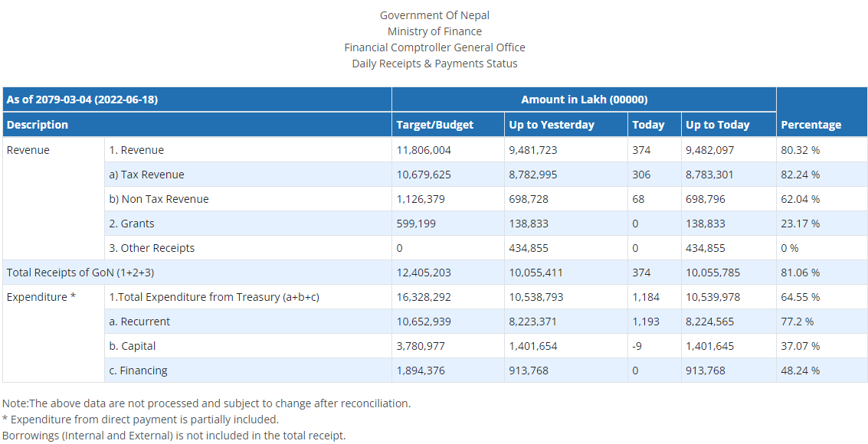Click the 'Expenditure *' category cell
Viewport: 868px width, 444px height.
pyautogui.click(x=41, y=297)
